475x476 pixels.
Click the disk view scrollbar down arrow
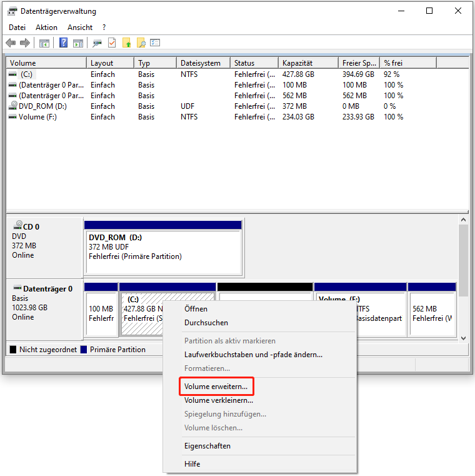(463, 338)
